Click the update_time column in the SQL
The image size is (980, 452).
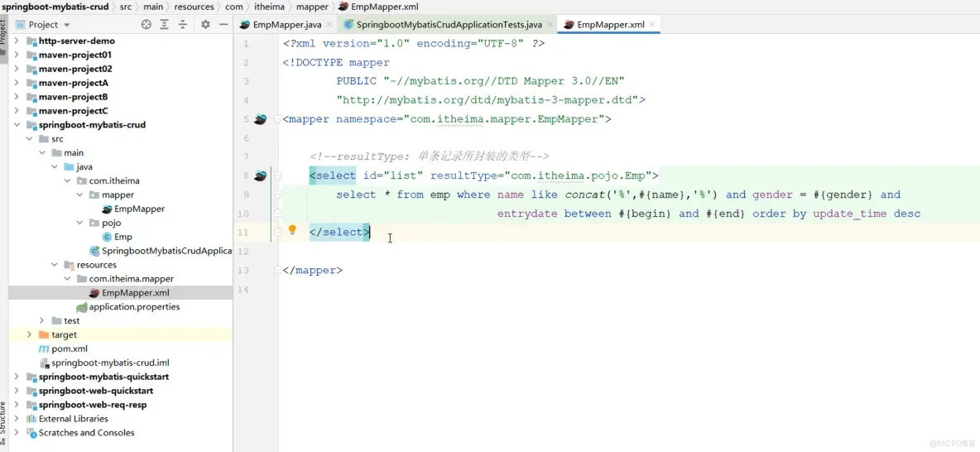849,214
